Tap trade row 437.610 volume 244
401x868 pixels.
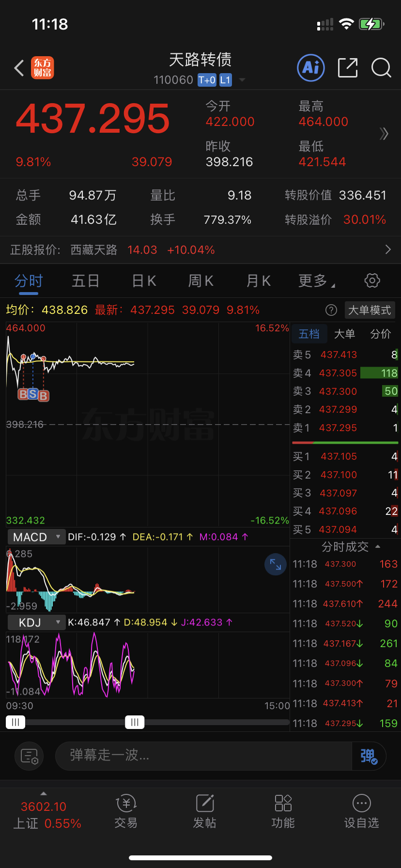(x=345, y=604)
